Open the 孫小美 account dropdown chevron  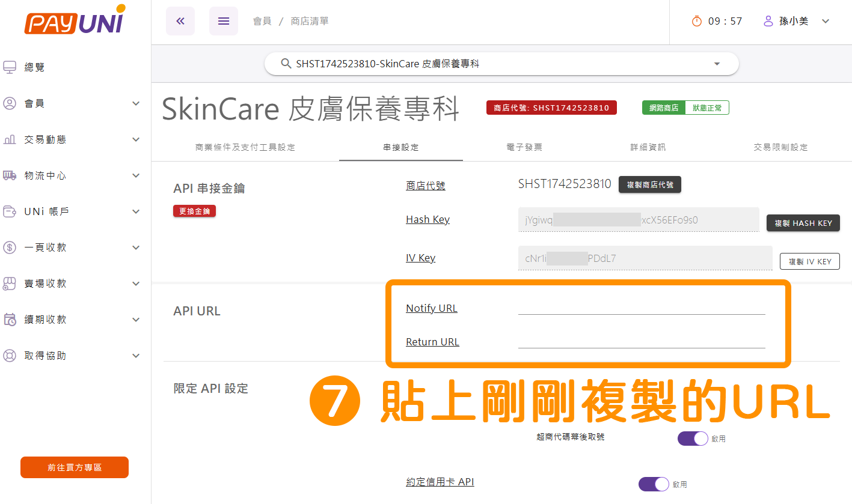pos(826,21)
